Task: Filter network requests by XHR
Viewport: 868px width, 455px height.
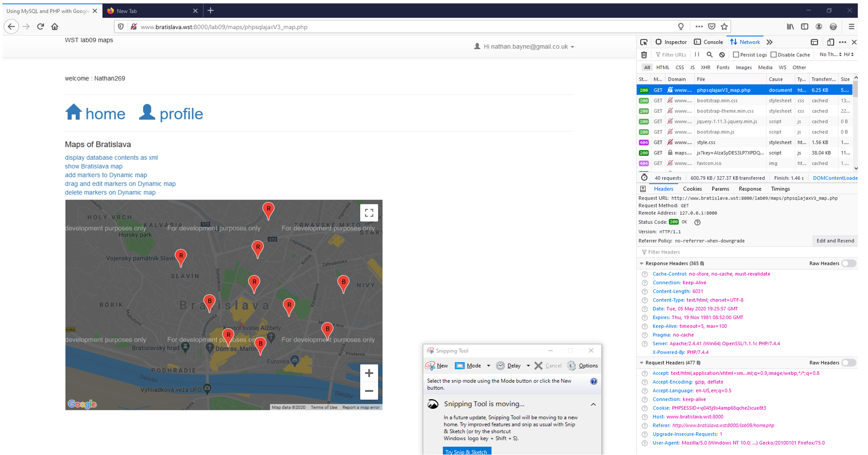Action: [x=705, y=67]
